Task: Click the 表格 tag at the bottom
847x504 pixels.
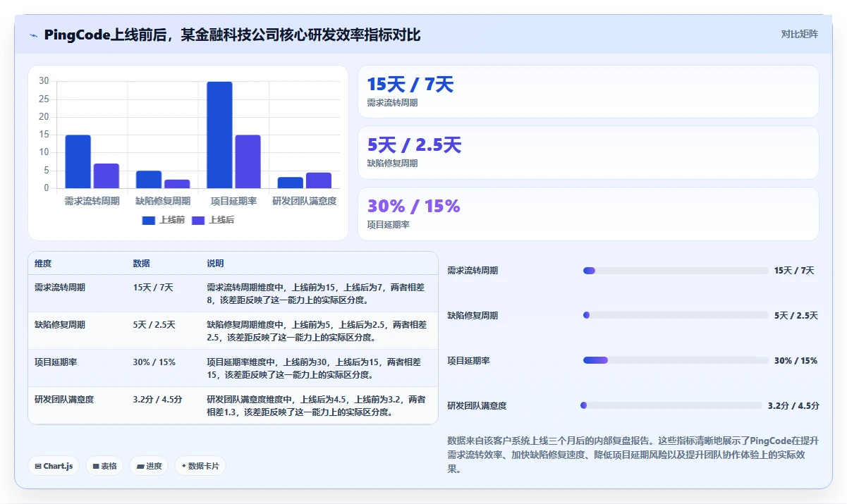Action: point(104,466)
